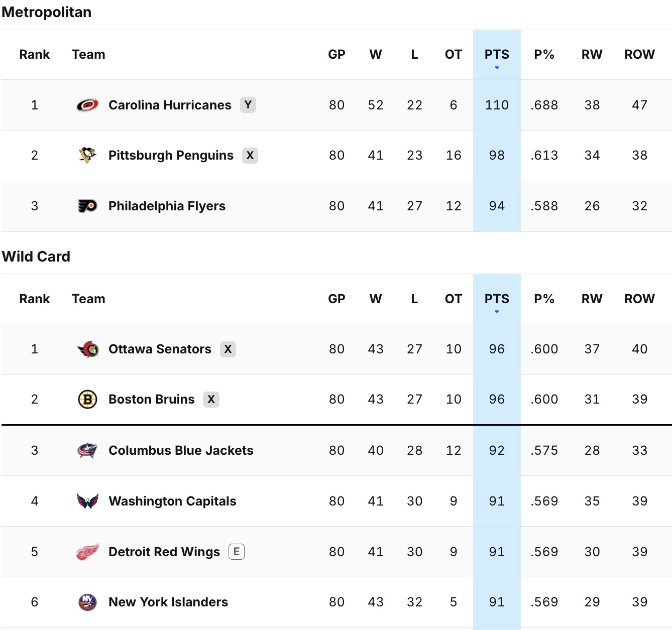Open the Carolina Hurricanes team link
The height and width of the screenshot is (630, 672).
[170, 105]
